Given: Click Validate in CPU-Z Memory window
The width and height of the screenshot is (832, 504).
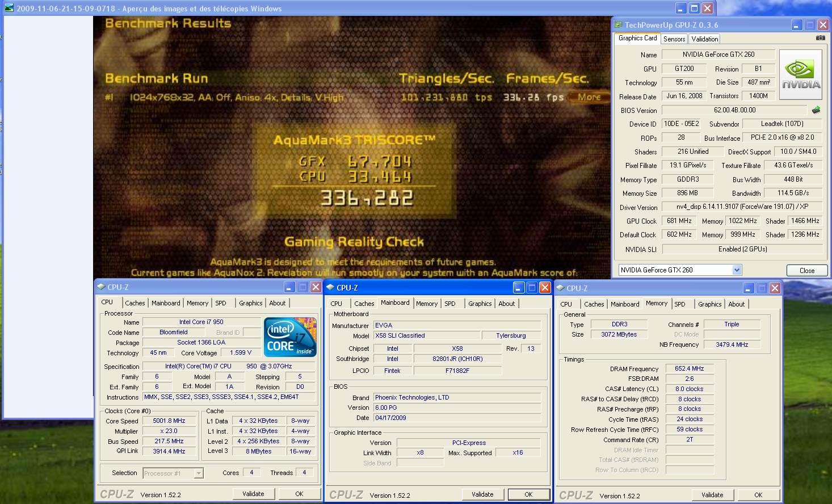Looking at the screenshot, I should [x=712, y=495].
